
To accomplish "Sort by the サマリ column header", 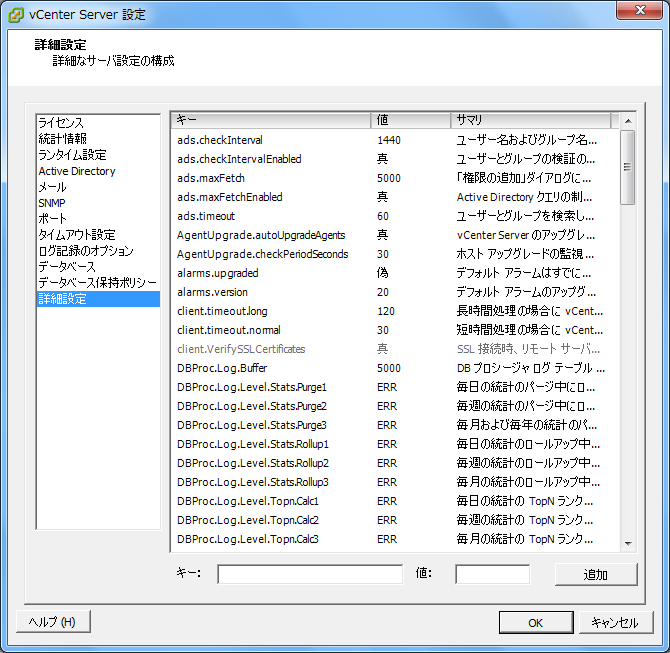I will (x=530, y=120).
